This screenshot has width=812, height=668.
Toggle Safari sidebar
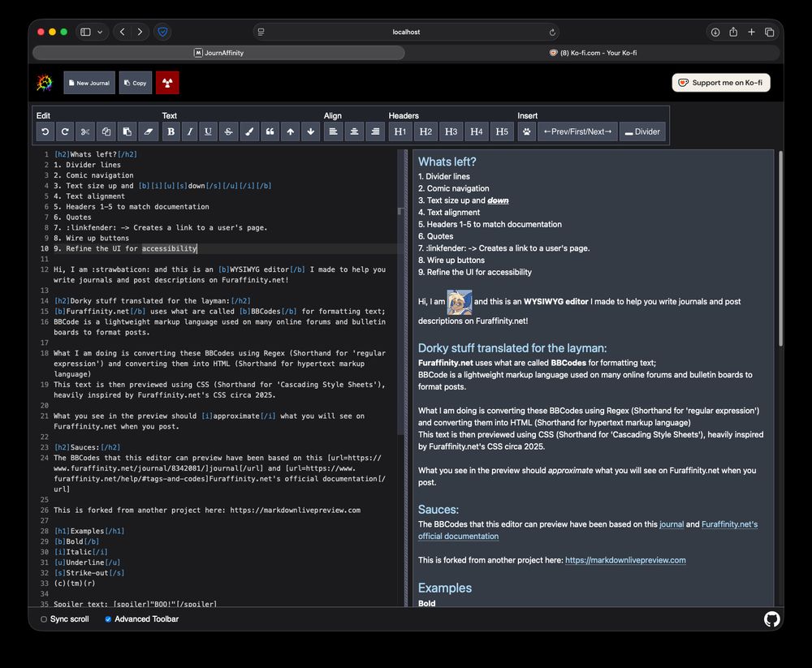85,32
